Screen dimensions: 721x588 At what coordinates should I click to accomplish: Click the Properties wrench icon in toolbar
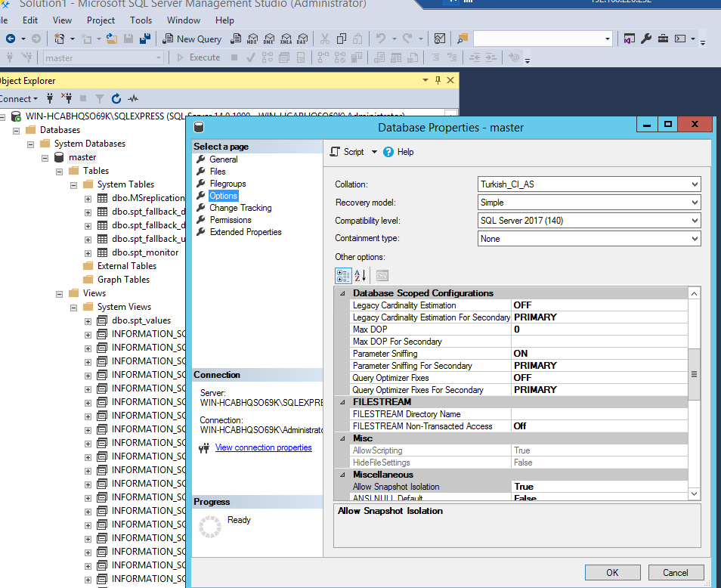click(x=646, y=39)
